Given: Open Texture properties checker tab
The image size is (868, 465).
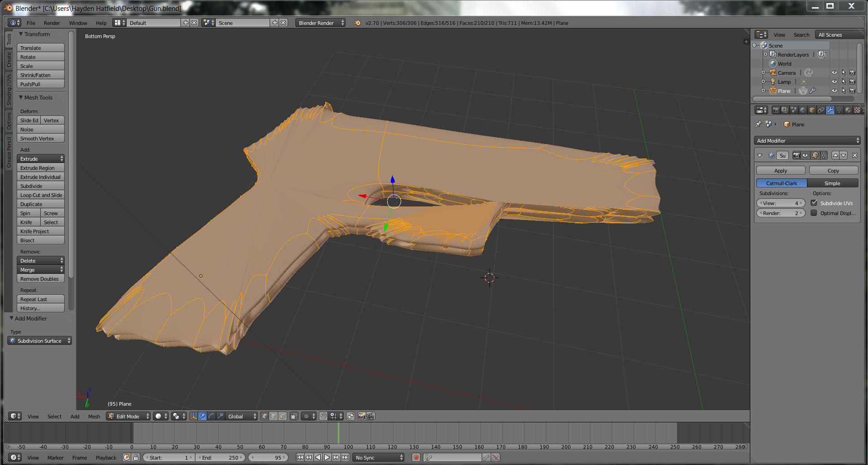Looking at the screenshot, I should click(x=857, y=110).
